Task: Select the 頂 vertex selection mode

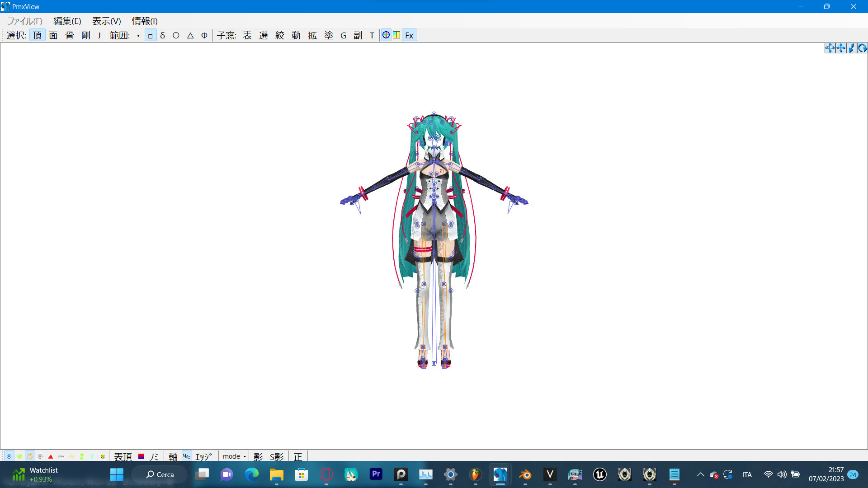Action: pos(37,35)
